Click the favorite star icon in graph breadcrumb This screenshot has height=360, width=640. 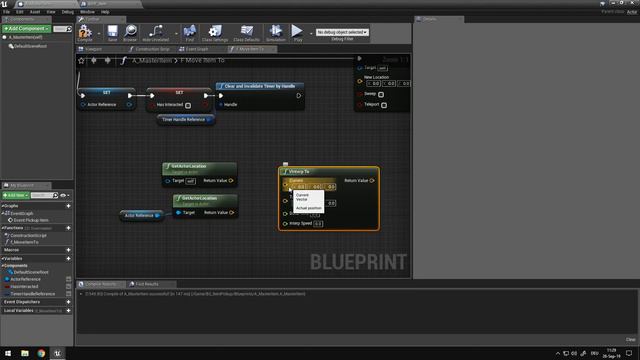[x=81, y=60]
